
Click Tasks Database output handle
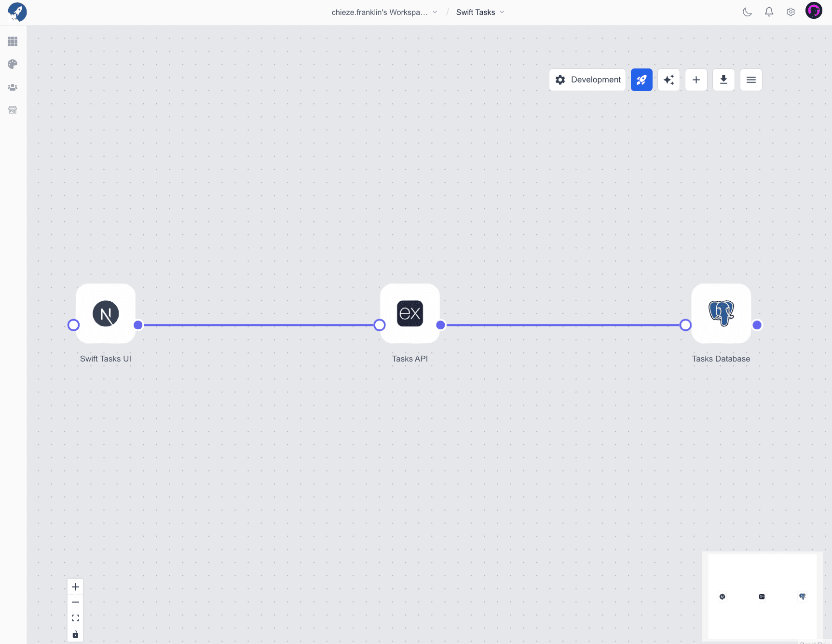757,325
